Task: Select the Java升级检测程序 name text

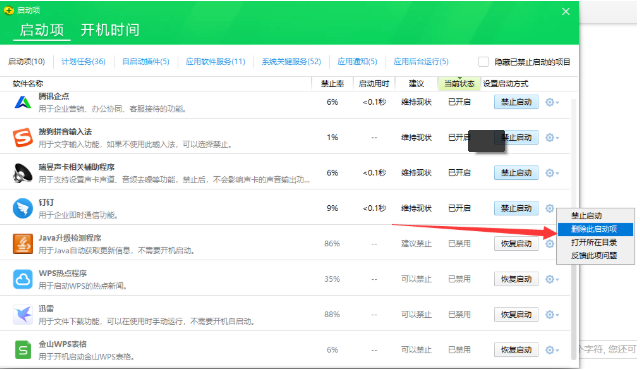Action: point(70,238)
